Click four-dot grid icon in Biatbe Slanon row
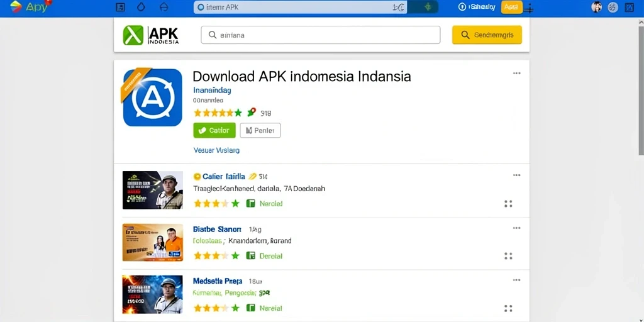This screenshot has height=322, width=644. coord(508,257)
